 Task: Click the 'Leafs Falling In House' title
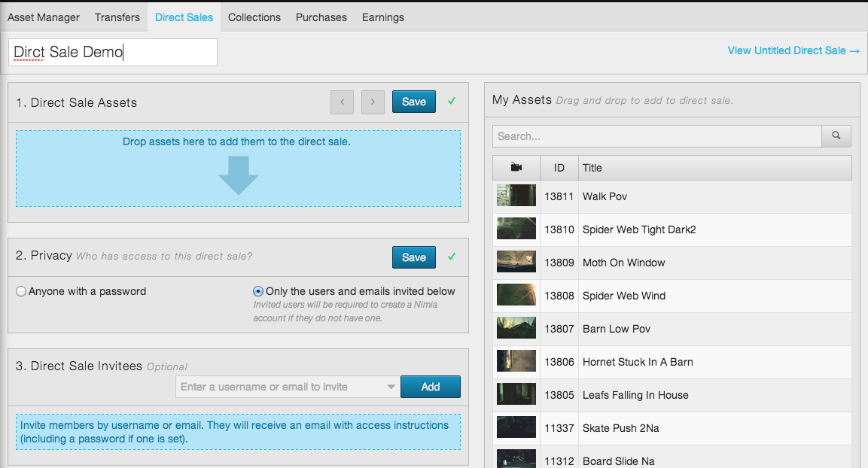(x=635, y=395)
